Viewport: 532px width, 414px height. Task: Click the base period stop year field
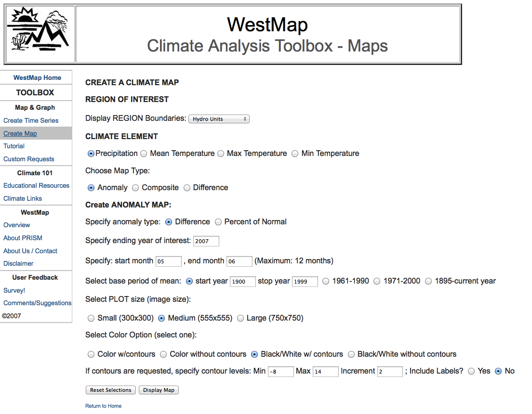pyautogui.click(x=305, y=282)
